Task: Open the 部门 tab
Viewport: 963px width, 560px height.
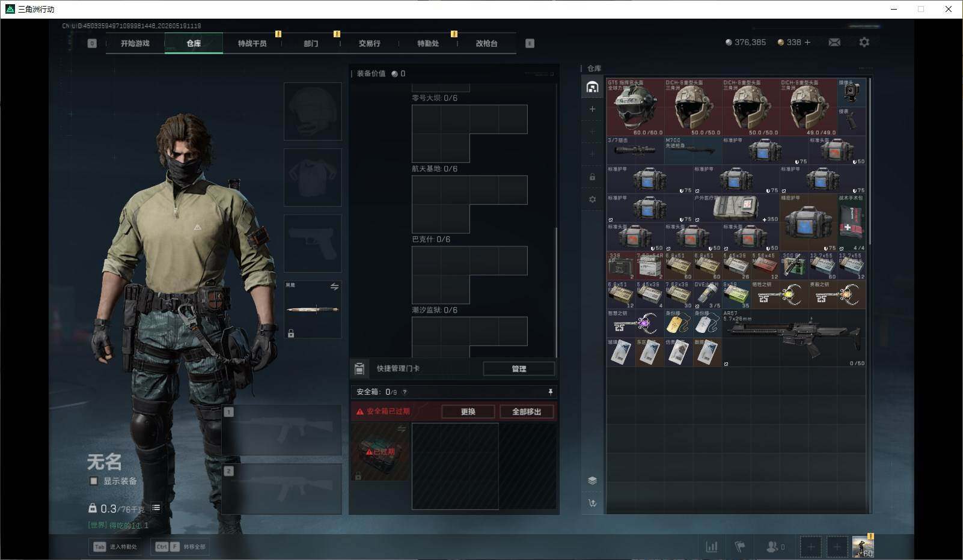Action: (311, 43)
